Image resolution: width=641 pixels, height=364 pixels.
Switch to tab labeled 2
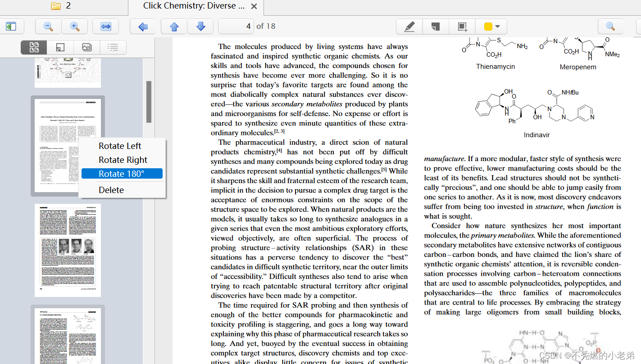point(64,6)
